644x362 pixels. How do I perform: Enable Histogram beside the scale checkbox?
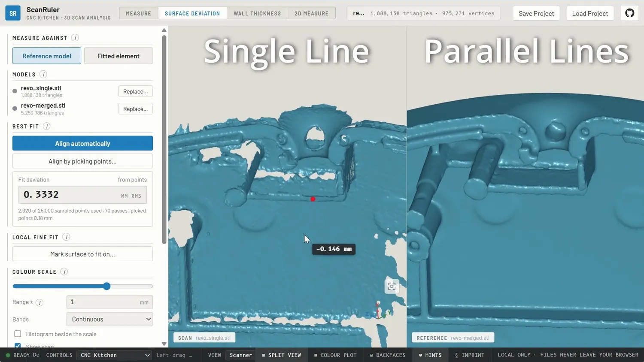[x=18, y=334]
